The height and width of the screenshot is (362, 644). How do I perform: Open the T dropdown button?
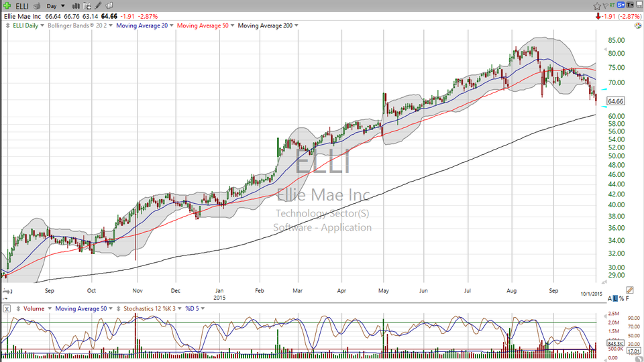[x=630, y=5]
